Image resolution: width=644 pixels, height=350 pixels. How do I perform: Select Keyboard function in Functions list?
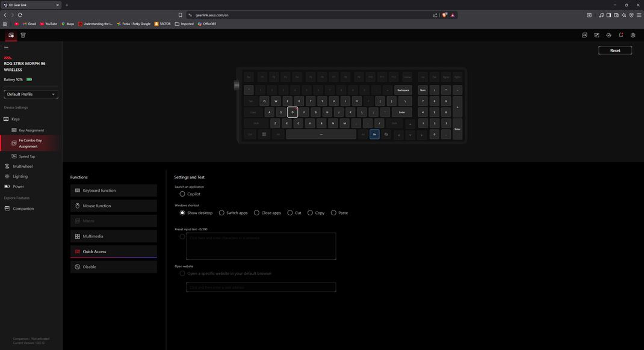113,191
